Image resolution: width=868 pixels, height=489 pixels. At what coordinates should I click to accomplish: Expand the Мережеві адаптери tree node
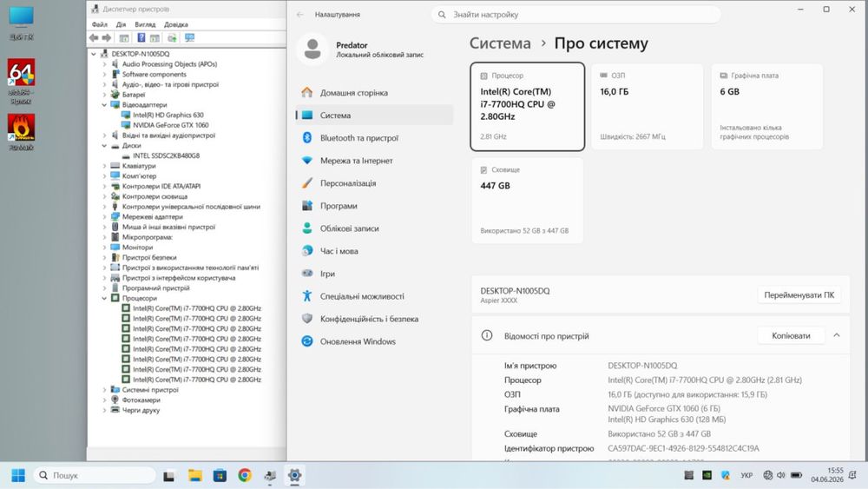coord(104,216)
